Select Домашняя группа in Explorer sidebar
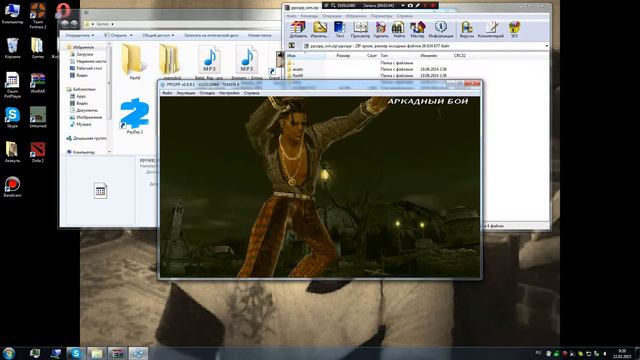The height and width of the screenshot is (360, 640). pyautogui.click(x=87, y=138)
